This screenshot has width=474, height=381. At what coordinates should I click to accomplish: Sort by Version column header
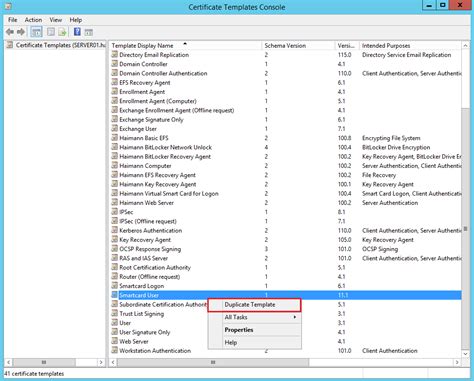tap(347, 46)
